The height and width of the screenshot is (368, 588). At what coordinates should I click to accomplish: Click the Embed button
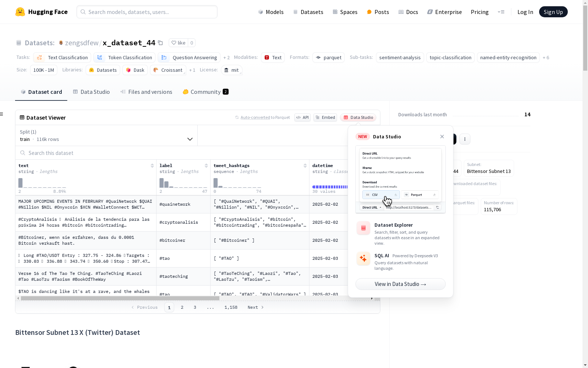point(325,117)
